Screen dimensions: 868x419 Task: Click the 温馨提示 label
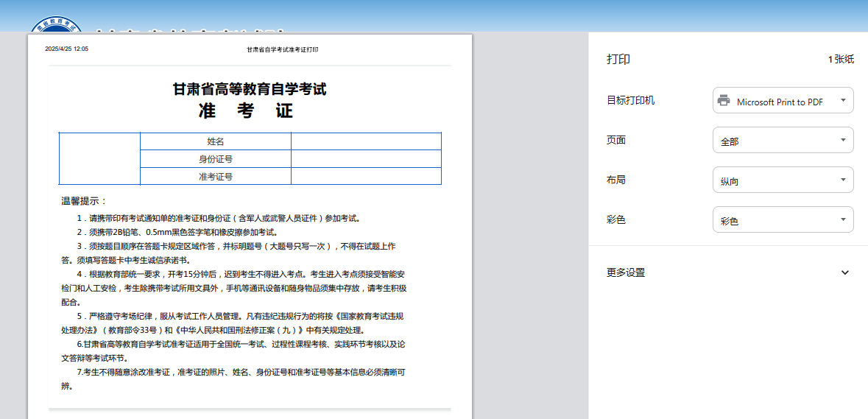(84, 201)
